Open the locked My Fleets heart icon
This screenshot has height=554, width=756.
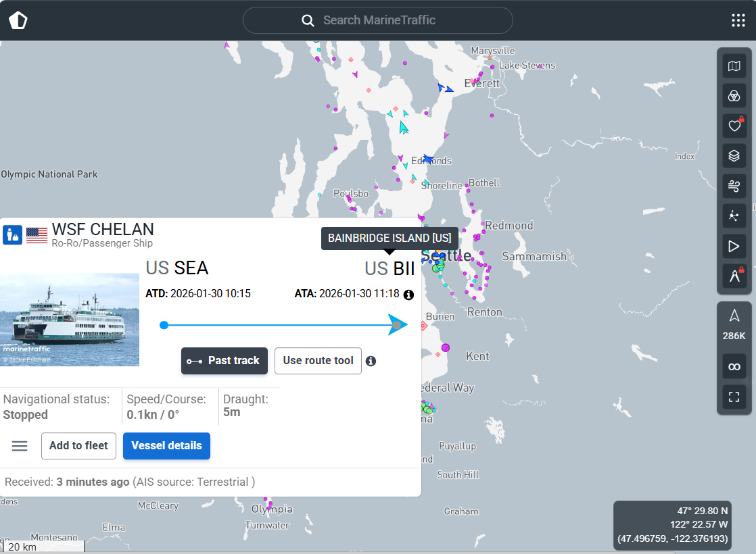(734, 126)
